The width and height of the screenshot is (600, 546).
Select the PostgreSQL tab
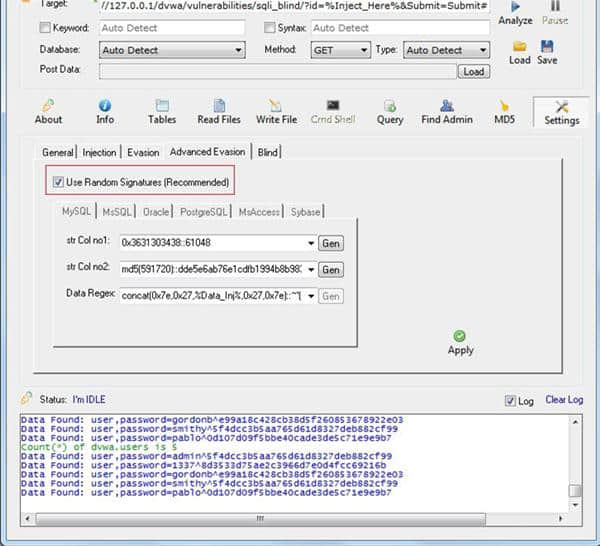[204, 212]
